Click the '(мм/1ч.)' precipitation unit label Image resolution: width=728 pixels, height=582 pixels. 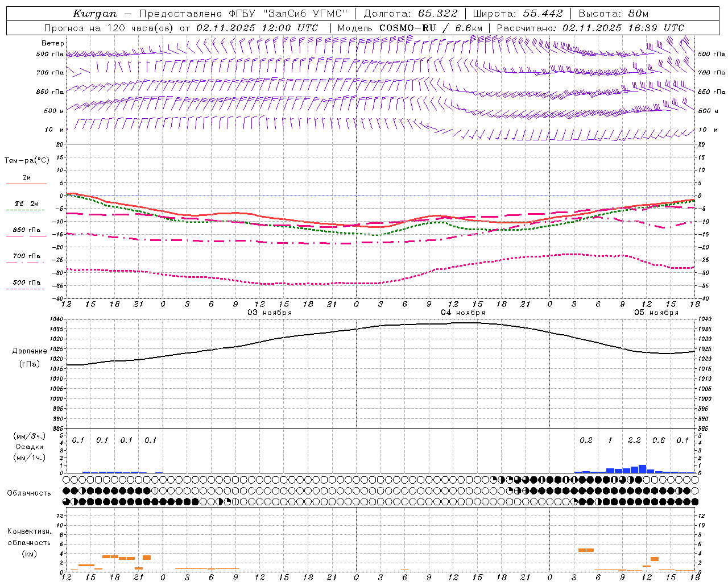[30, 458]
